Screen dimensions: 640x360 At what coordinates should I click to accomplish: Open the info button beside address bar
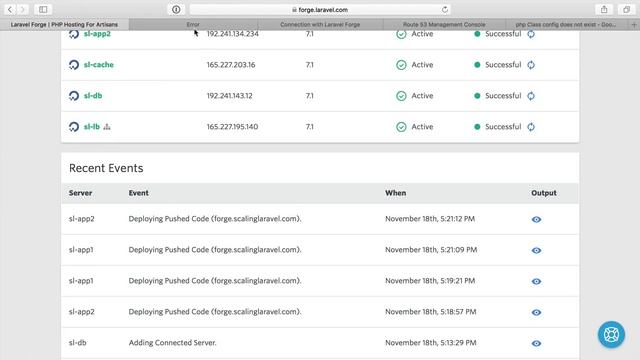pos(176,9)
